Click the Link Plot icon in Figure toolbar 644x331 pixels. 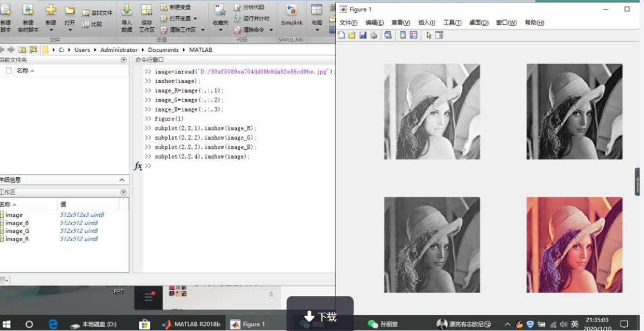click(388, 35)
